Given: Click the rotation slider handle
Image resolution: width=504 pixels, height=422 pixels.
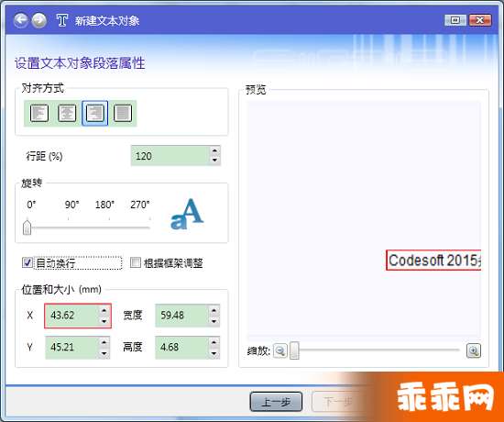Looking at the screenshot, I should point(27,227).
